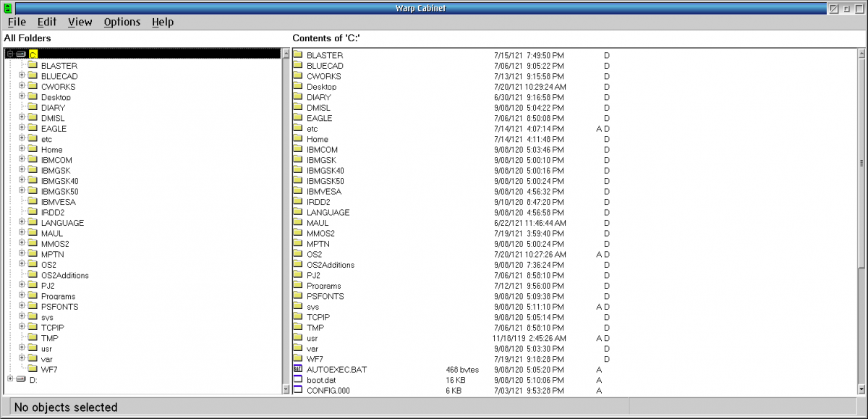Click the AUTOEXEC.BAT file icon
Viewport: 868px width, 419px height.
coord(299,369)
